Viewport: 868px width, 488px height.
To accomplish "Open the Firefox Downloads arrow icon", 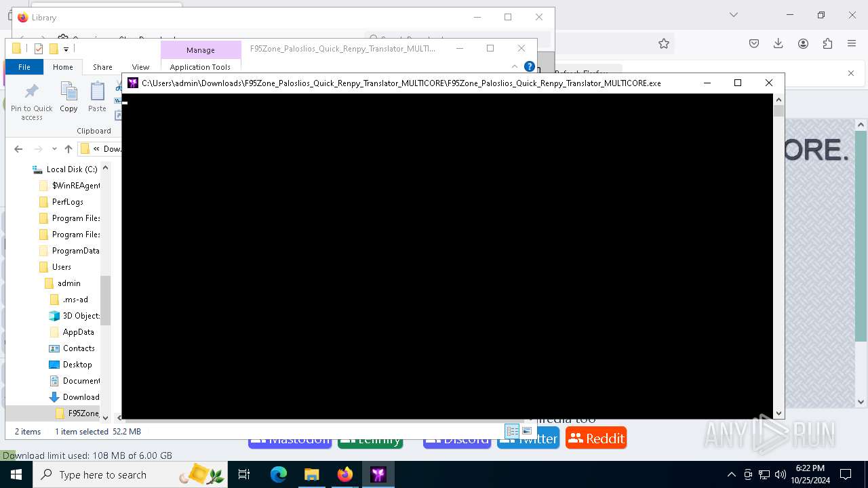I will tap(778, 43).
